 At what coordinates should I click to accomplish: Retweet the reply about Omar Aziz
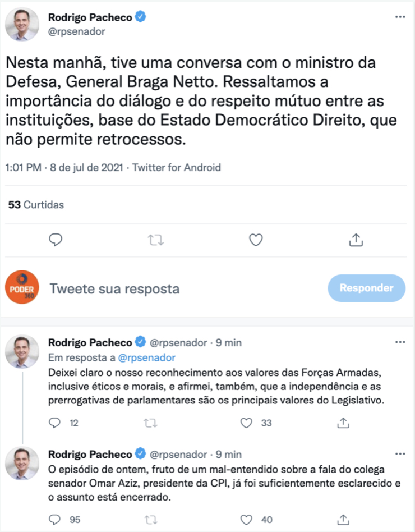pos(151,520)
